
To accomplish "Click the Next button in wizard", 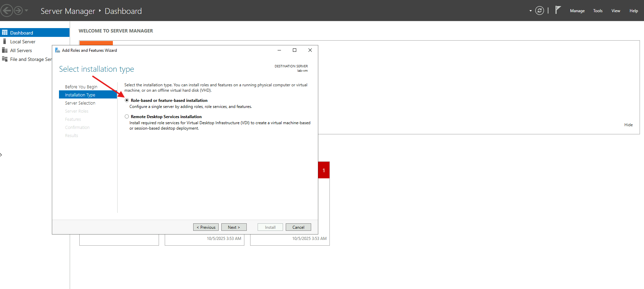I will point(234,227).
